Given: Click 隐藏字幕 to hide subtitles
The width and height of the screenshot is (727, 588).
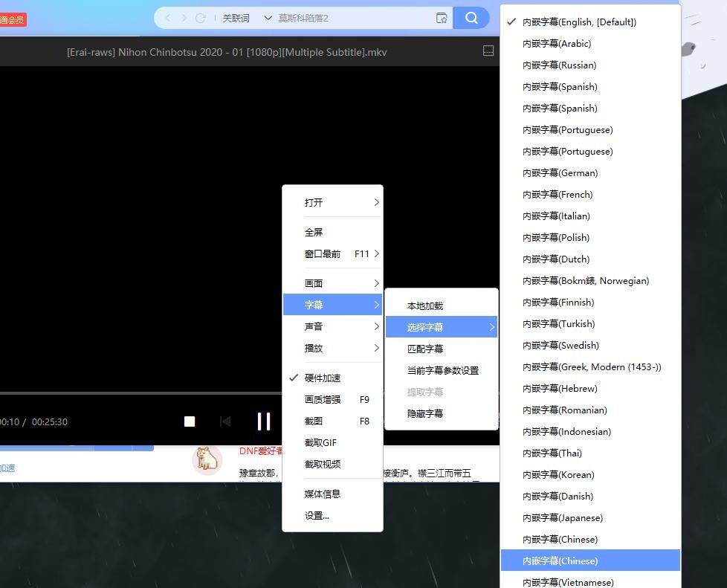Looking at the screenshot, I should tap(425, 413).
